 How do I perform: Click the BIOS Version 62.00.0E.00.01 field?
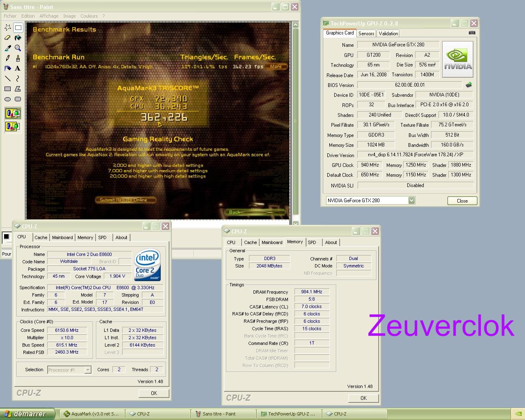tap(410, 85)
